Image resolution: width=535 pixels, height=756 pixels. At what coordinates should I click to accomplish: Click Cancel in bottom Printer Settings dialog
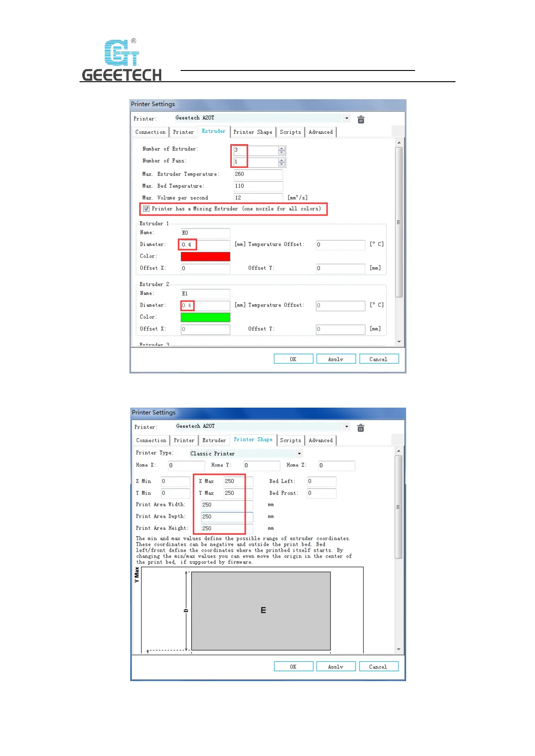click(379, 667)
